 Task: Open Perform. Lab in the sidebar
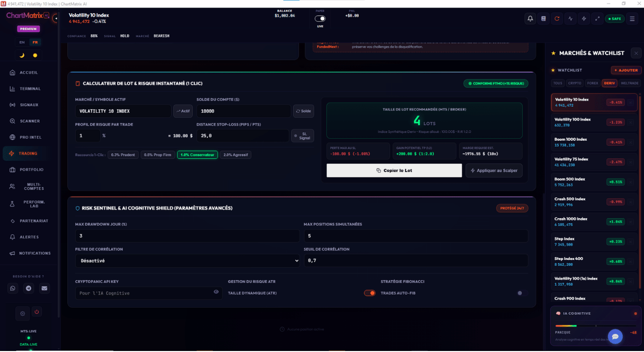[x=29, y=204]
